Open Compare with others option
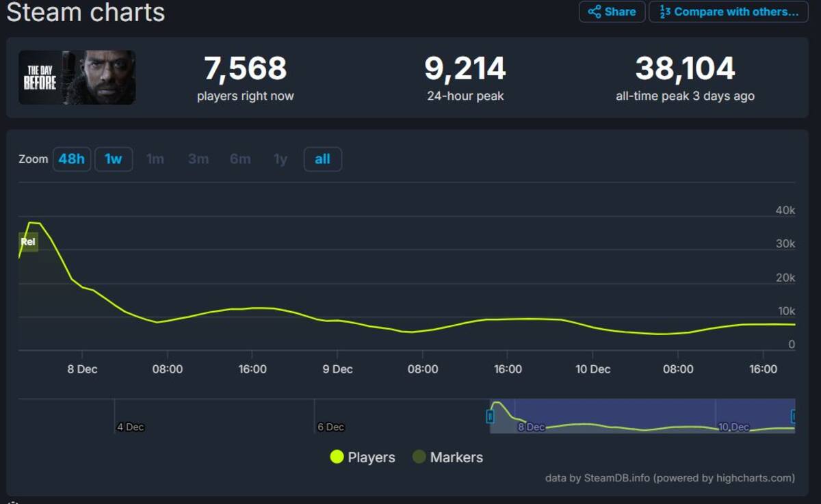This screenshot has width=821, height=504. point(728,12)
